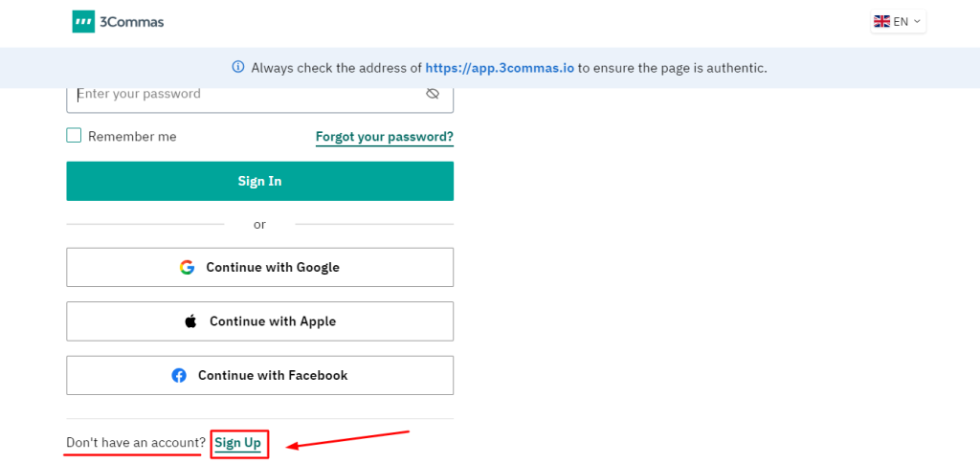
Task: Click the Sign Up link
Action: 238,443
